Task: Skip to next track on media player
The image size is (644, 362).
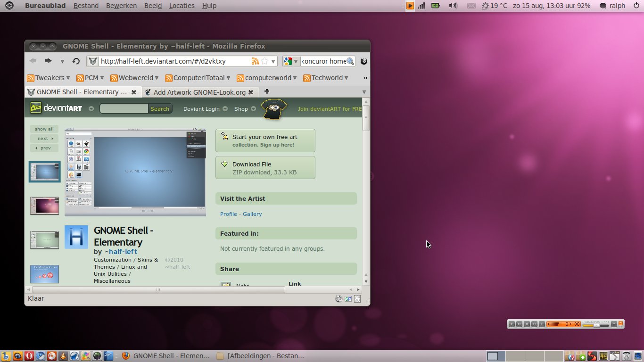Action: click(x=542, y=324)
